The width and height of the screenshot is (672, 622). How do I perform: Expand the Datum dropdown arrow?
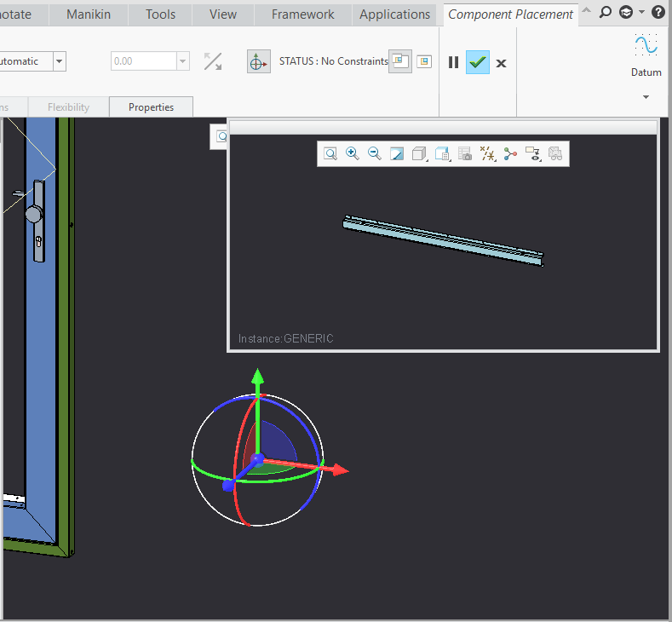pos(646,97)
